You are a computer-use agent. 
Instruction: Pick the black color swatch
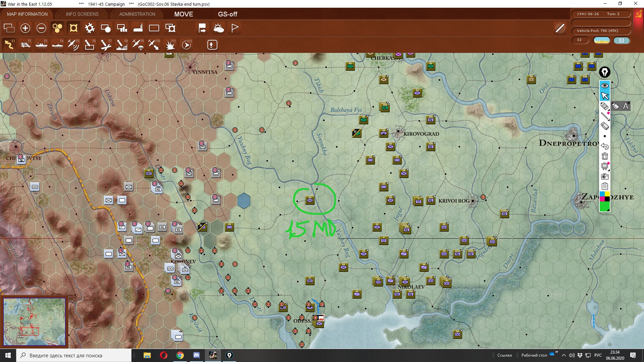(607, 199)
